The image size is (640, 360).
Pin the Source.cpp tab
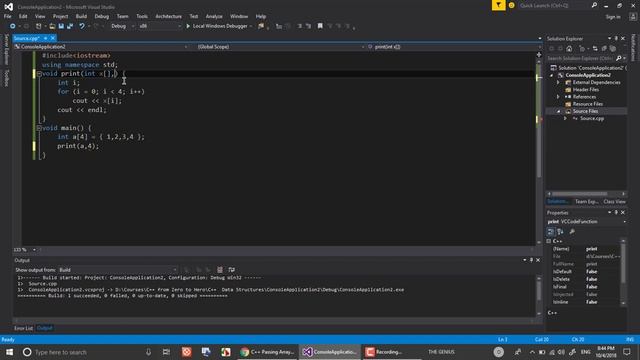[45, 38]
